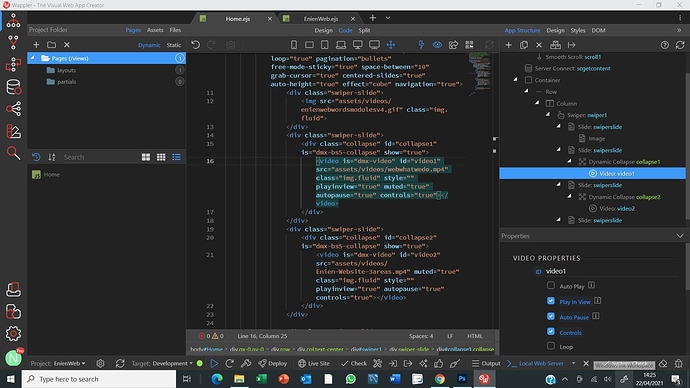Image resolution: width=690 pixels, height=388 pixels.
Task: Click the Check button
Action: (x=354, y=363)
